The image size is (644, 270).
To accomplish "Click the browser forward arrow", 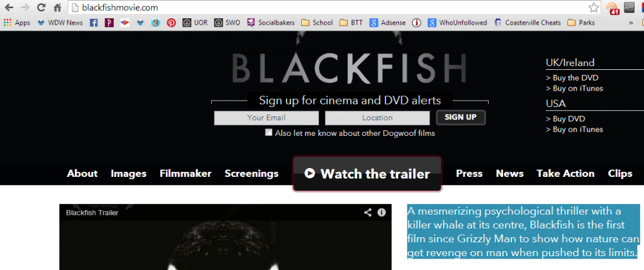I will 25,8.
